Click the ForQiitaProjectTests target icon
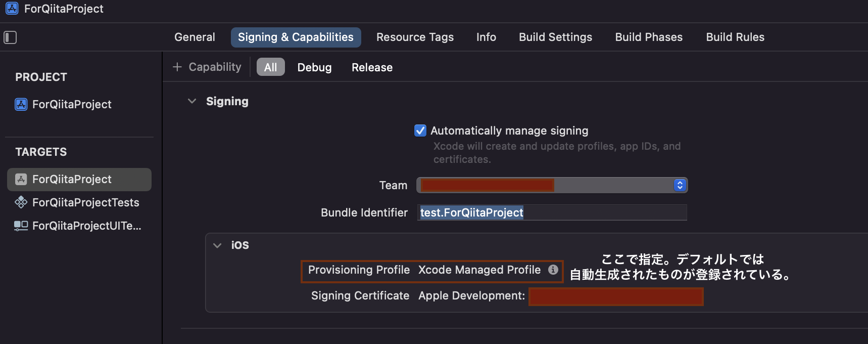Screen dimensions: 868x344 [21, 202]
